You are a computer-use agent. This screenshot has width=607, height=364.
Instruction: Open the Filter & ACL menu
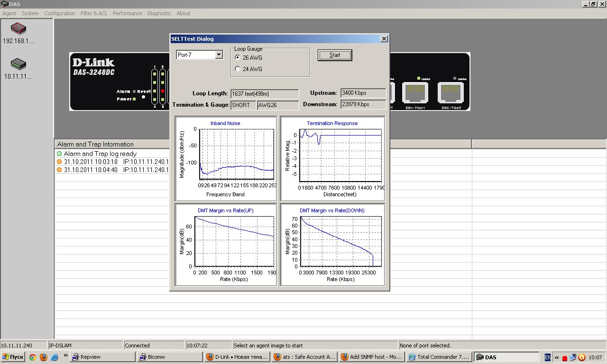pyautogui.click(x=94, y=13)
